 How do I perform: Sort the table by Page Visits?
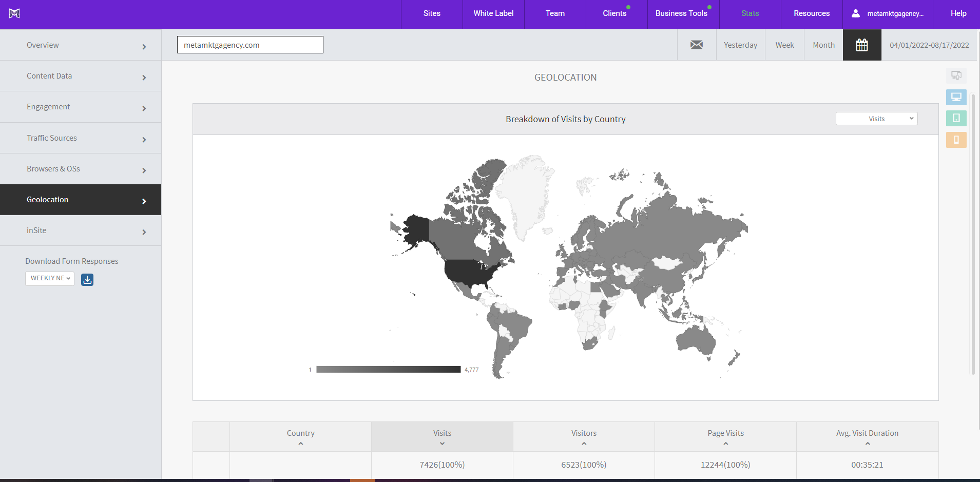coord(725,437)
